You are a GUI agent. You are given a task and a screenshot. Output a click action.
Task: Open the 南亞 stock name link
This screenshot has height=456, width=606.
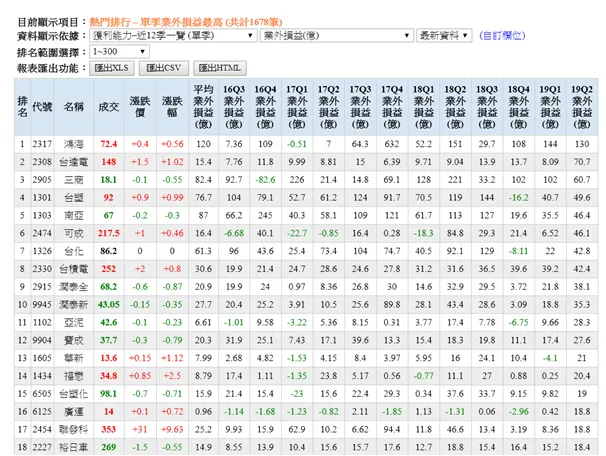click(73, 215)
